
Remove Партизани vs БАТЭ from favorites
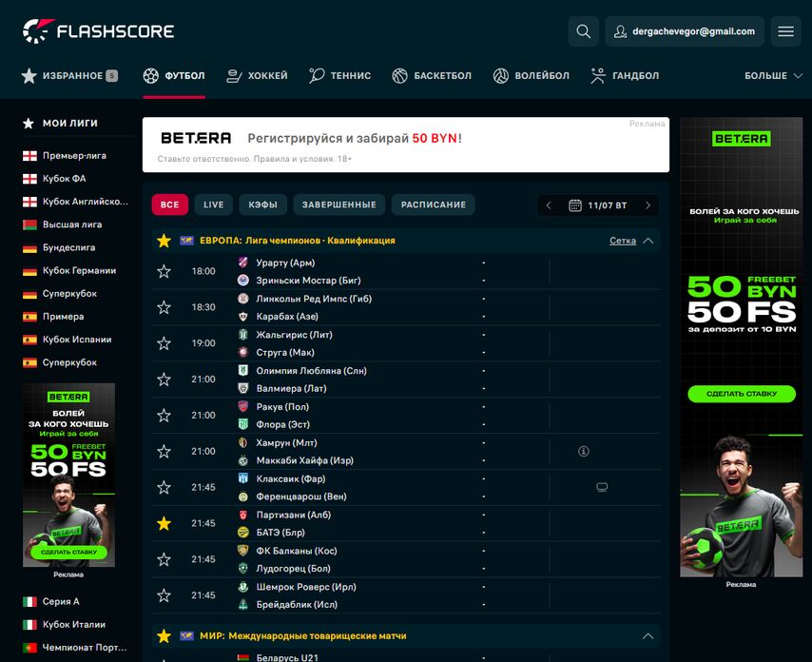coord(164,523)
